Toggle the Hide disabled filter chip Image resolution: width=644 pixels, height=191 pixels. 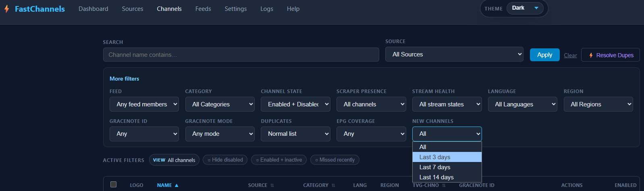tap(225, 160)
